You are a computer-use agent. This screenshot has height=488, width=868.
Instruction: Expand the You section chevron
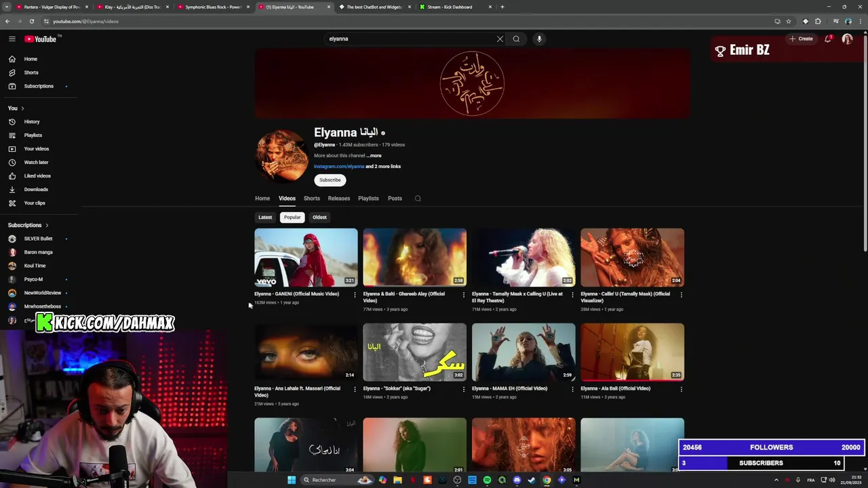(x=22, y=108)
